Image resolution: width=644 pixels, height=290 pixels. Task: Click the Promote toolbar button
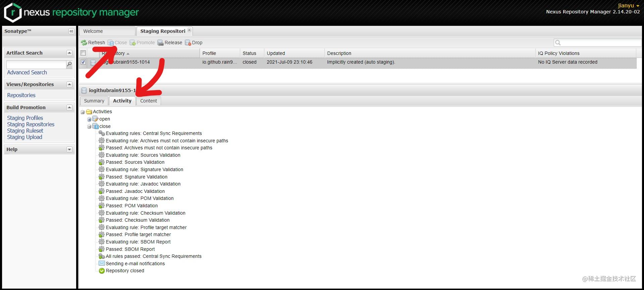tap(142, 43)
